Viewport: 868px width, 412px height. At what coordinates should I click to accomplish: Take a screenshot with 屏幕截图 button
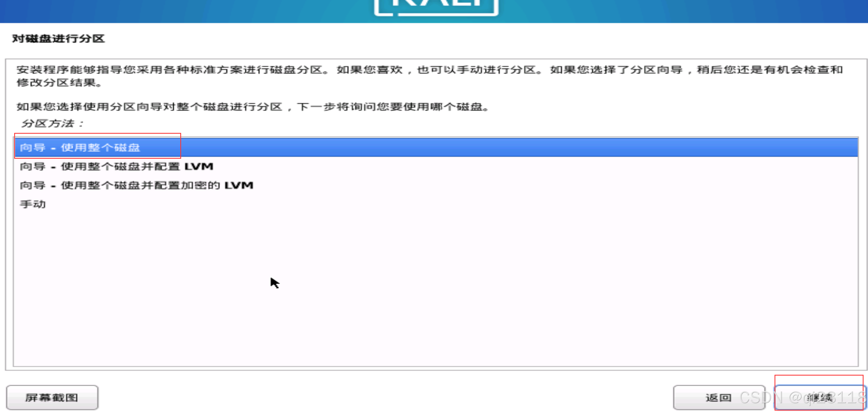coord(52,398)
